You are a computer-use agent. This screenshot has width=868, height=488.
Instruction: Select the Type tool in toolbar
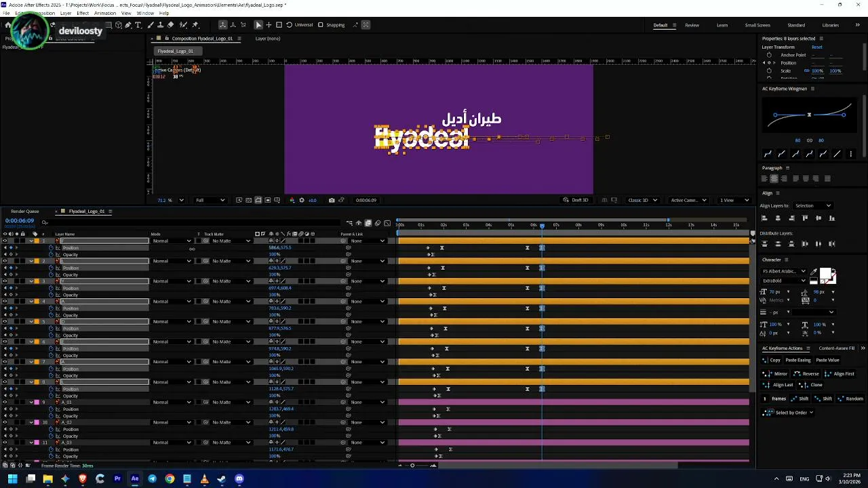coord(138,24)
